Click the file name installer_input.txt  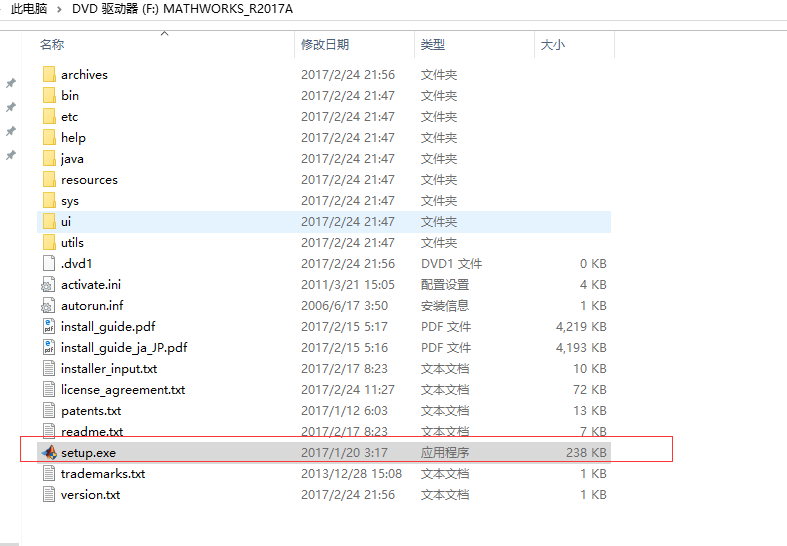click(109, 369)
